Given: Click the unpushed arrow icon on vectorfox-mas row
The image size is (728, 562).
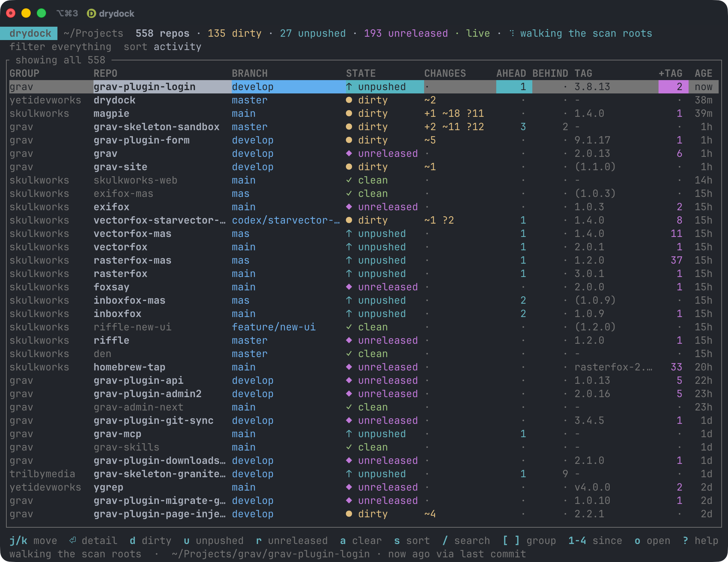Looking at the screenshot, I should pyautogui.click(x=349, y=234).
